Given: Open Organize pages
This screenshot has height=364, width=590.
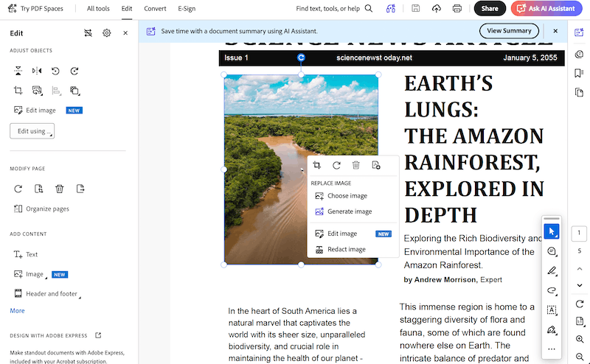Looking at the screenshot, I should [x=41, y=209].
